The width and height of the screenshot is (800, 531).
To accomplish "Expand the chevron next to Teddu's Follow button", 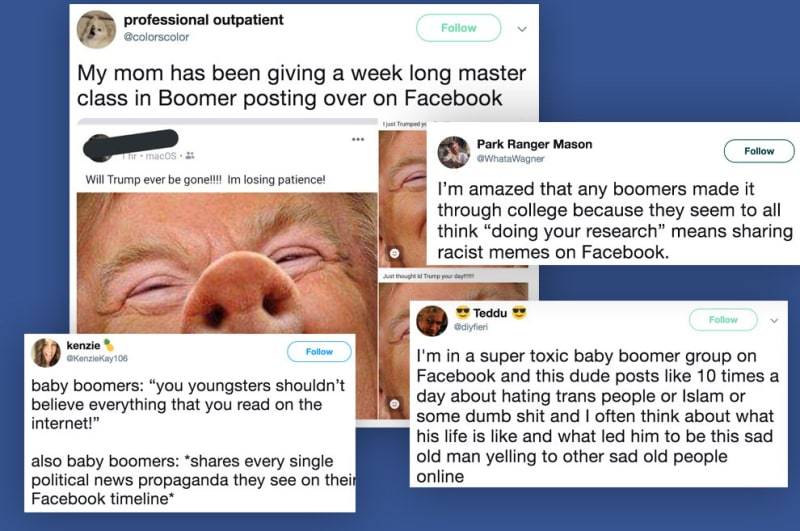I will point(774,321).
